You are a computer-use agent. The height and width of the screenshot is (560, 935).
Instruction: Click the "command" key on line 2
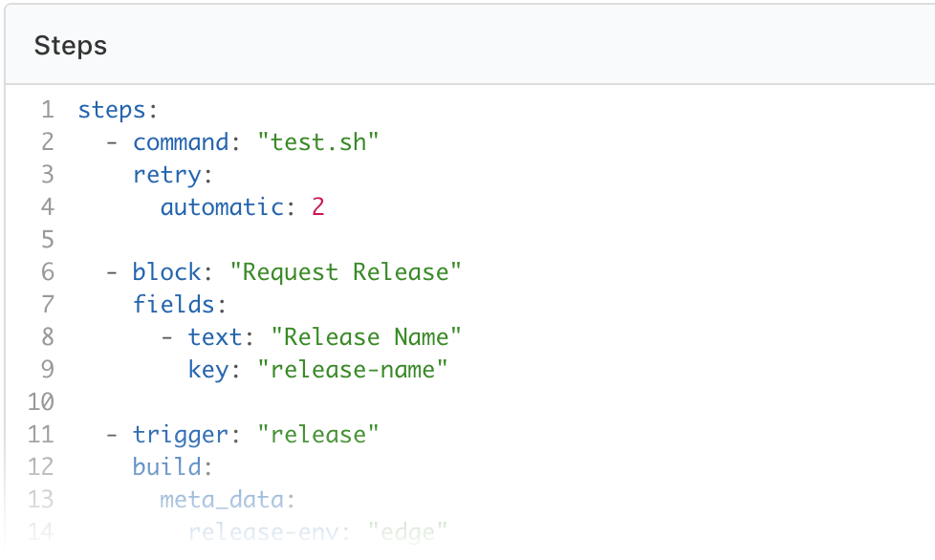(181, 142)
